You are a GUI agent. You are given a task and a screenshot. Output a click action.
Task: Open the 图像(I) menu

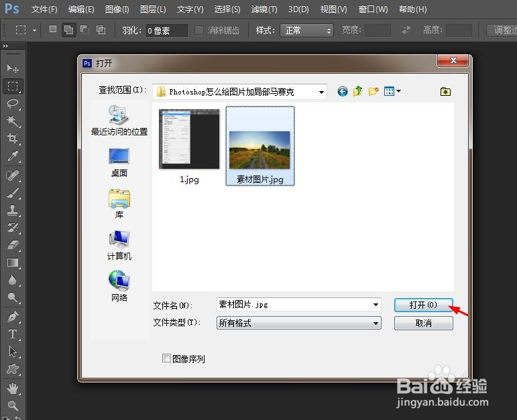point(117,9)
